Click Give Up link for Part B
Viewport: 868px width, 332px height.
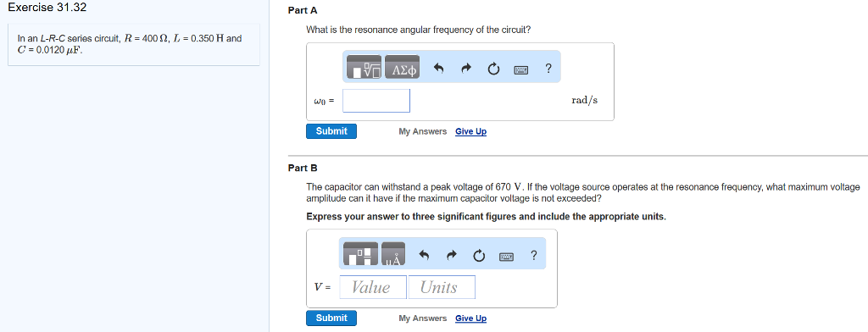tap(470, 318)
